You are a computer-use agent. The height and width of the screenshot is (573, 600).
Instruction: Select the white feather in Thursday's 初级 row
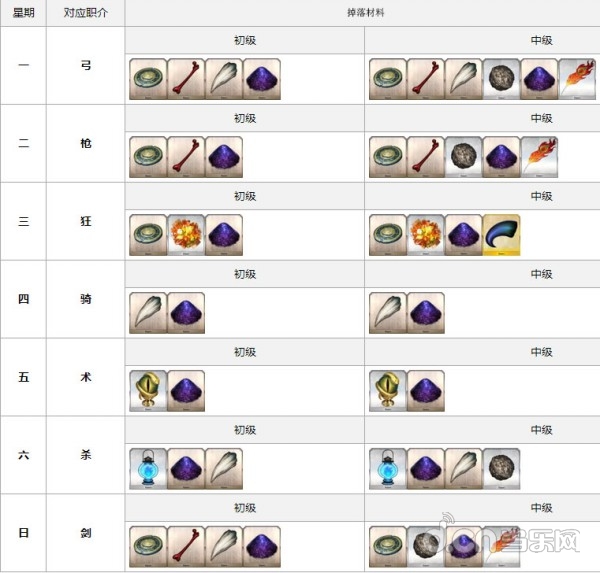(x=148, y=313)
